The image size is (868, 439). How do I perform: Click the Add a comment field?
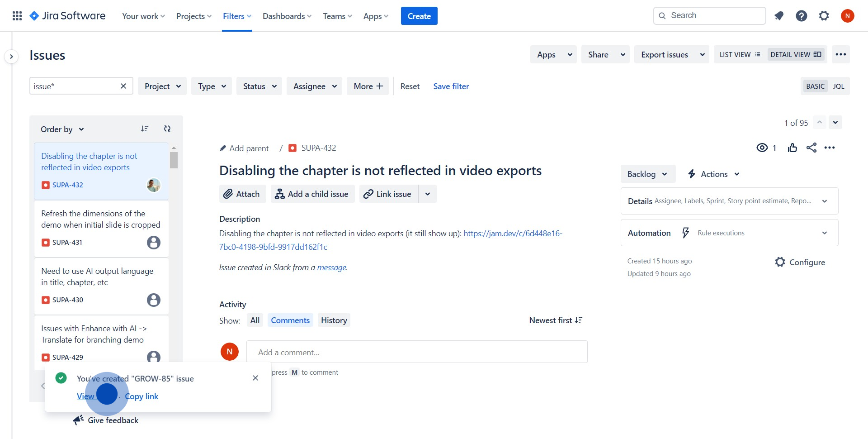pyautogui.click(x=416, y=352)
